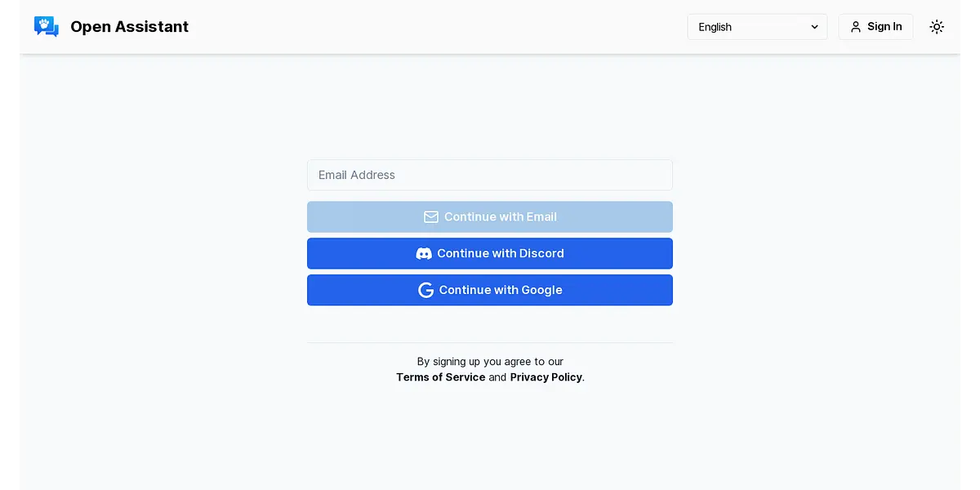The width and height of the screenshot is (980, 490).
Task: Open the Privacy Policy link
Action: click(546, 377)
